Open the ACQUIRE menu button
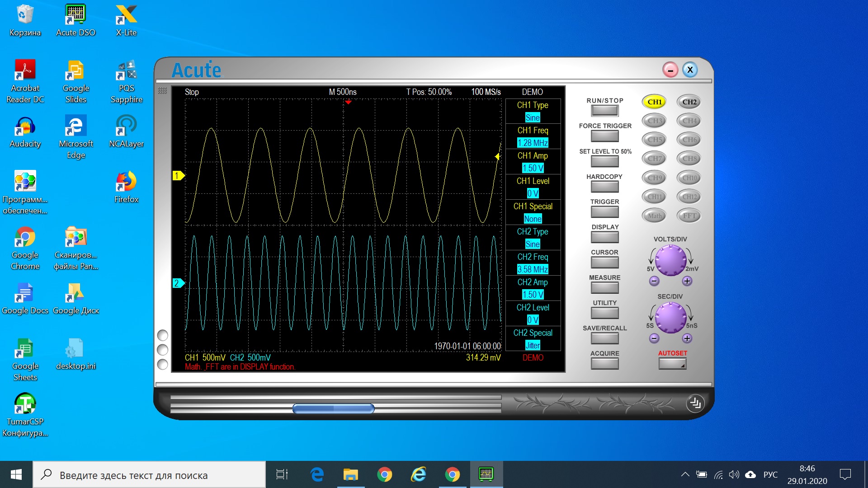Image resolution: width=868 pixels, height=488 pixels. (x=604, y=364)
